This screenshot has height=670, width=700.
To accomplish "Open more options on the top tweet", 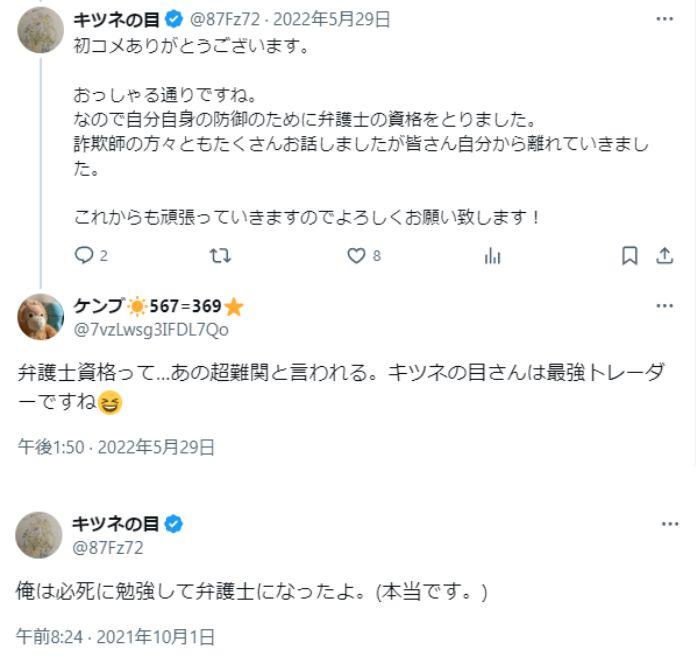I will point(664,19).
